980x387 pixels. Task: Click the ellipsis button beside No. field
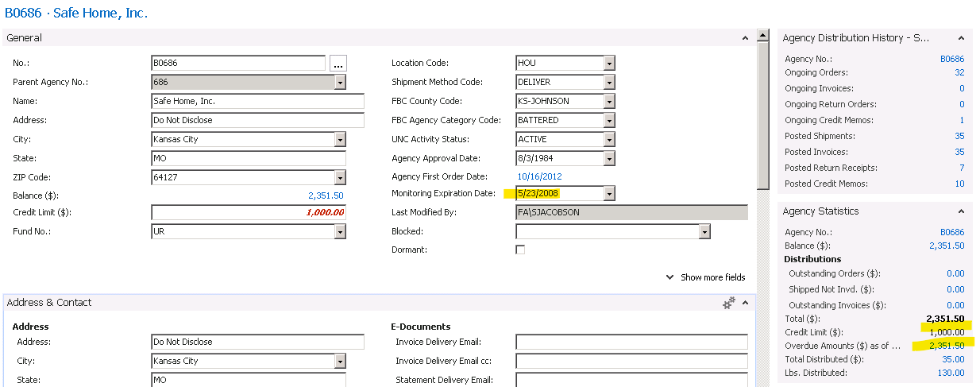[338, 64]
